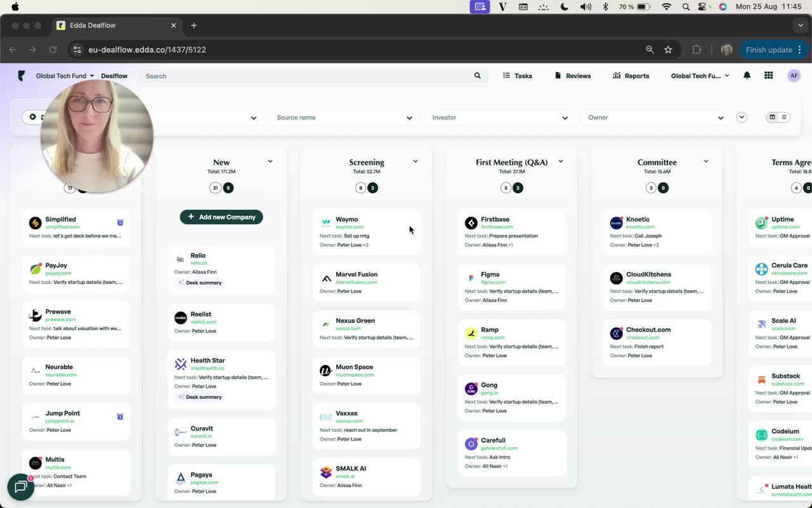Open the Screening column chevron menu
The width and height of the screenshot is (812, 508).
(x=416, y=161)
